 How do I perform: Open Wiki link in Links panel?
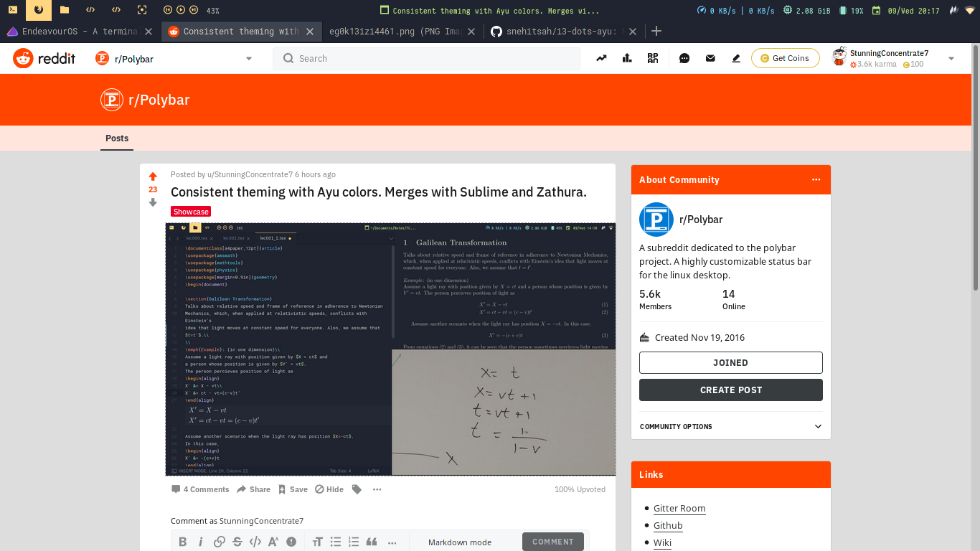[x=662, y=542]
